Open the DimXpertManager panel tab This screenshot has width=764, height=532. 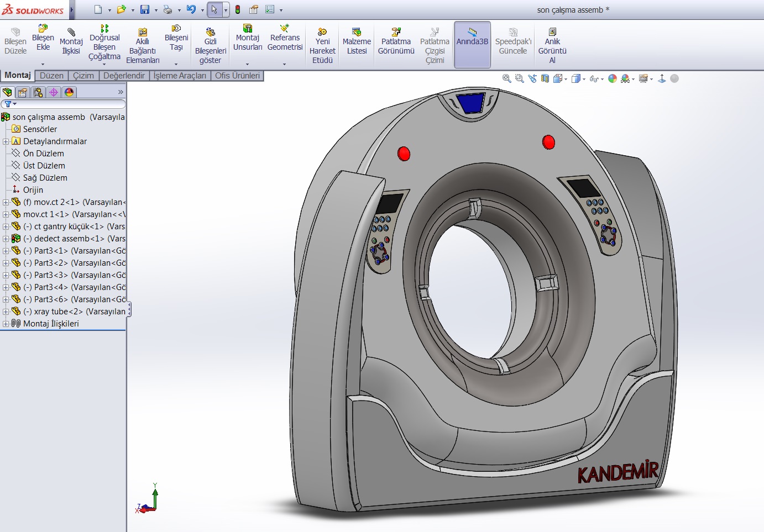(54, 92)
